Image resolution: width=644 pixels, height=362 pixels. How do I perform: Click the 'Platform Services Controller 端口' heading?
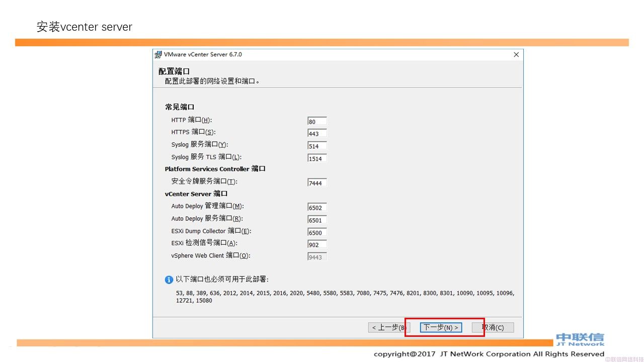point(215,169)
